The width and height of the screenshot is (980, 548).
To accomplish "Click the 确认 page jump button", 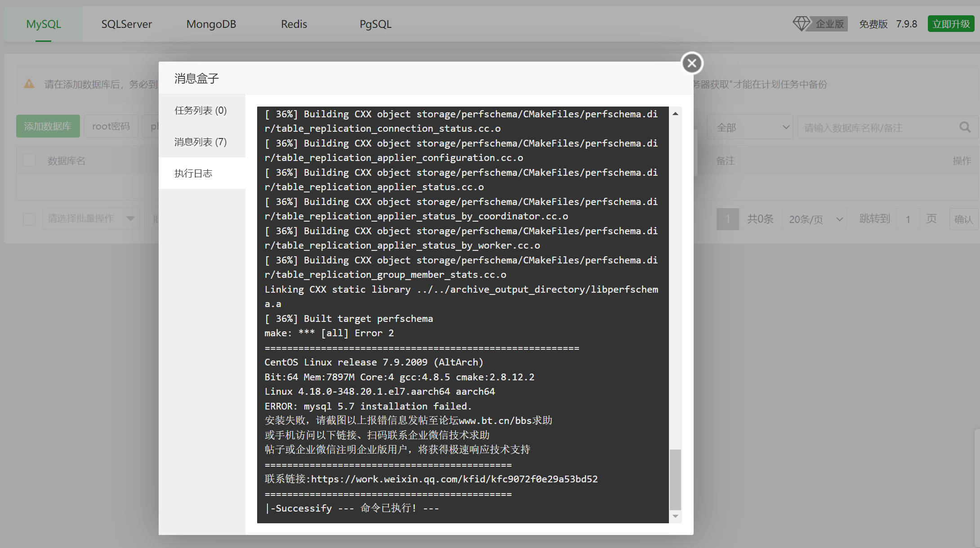I will [963, 219].
